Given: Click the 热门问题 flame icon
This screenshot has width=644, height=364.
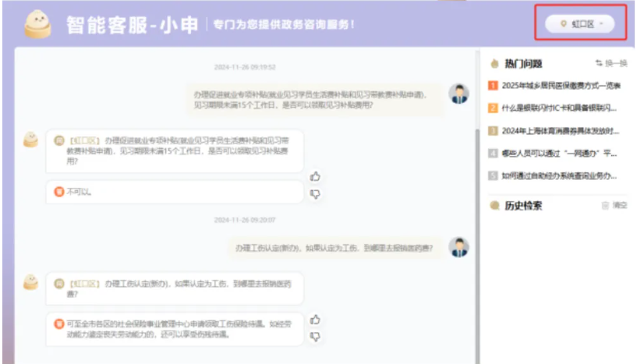Looking at the screenshot, I should tap(494, 63).
